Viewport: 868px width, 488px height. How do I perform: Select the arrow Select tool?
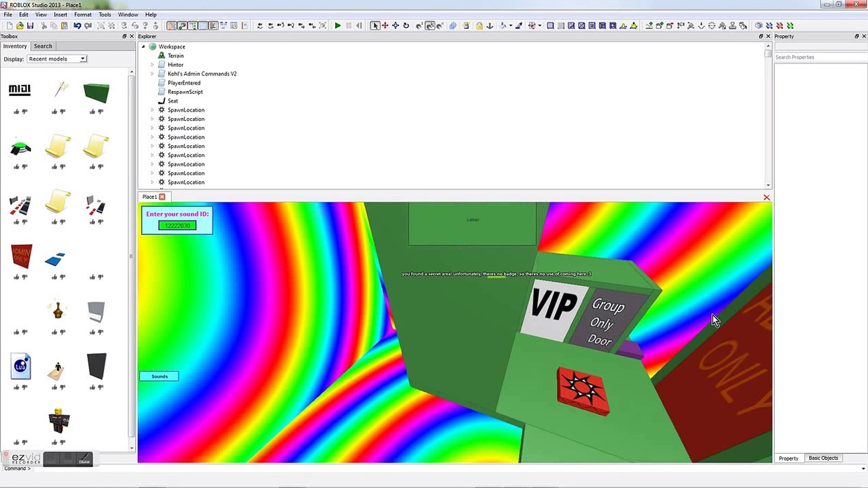point(375,26)
